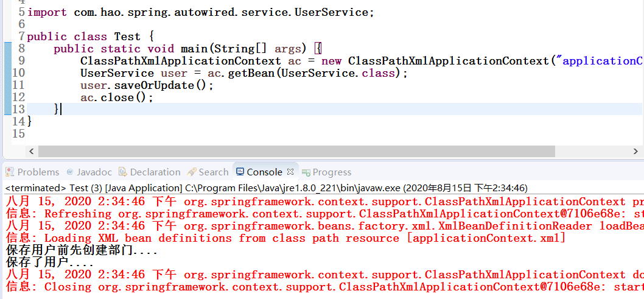Image resolution: width=644 pixels, height=299 pixels.
Task: Open the Javadoc tab
Action: coord(89,172)
